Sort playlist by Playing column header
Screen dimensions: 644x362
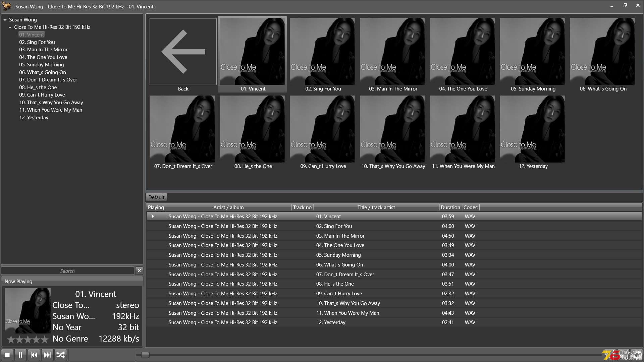[156, 207]
